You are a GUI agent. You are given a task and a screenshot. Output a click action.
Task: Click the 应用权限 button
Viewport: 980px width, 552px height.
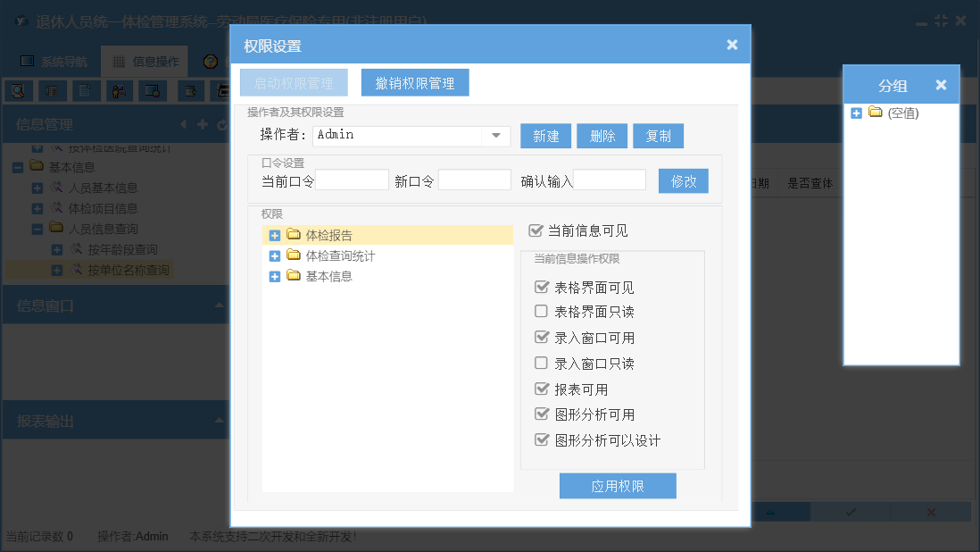[x=618, y=487]
